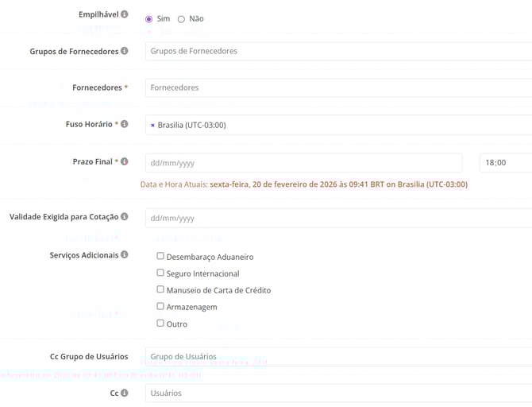532x407 pixels.
Task: Click the 18:00 time field
Action: coord(505,163)
